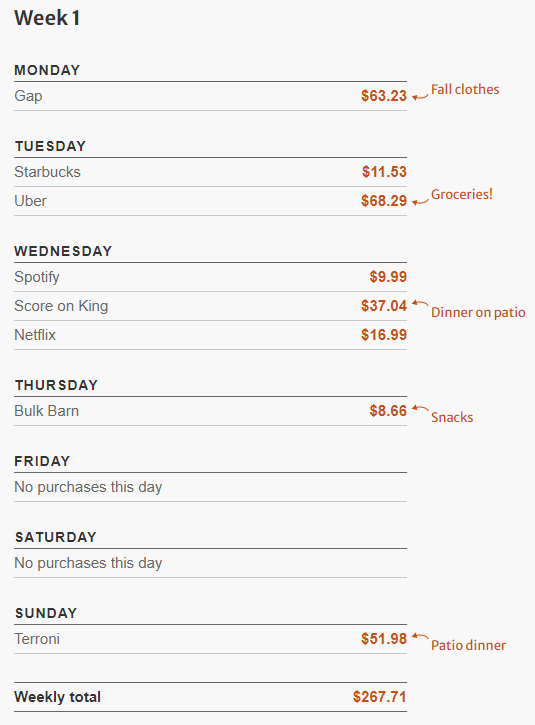
Task: Select the Netflix transaction row
Action: pos(210,335)
